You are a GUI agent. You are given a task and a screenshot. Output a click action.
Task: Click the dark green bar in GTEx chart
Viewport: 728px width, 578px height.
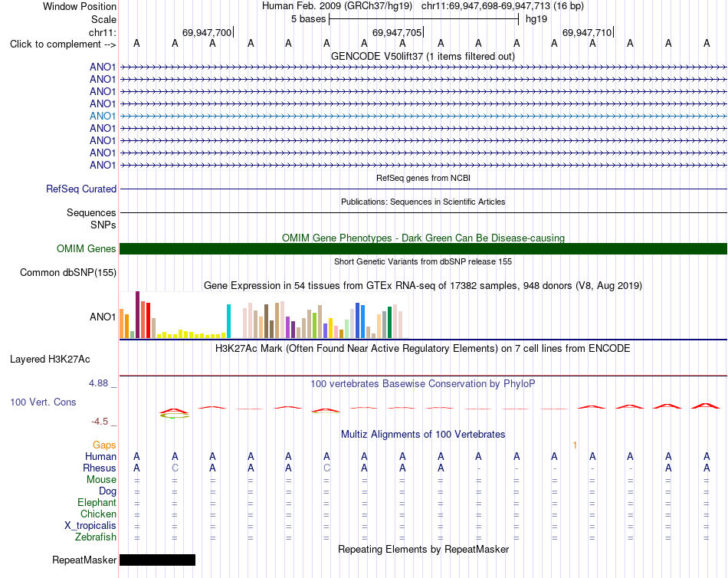(389, 322)
